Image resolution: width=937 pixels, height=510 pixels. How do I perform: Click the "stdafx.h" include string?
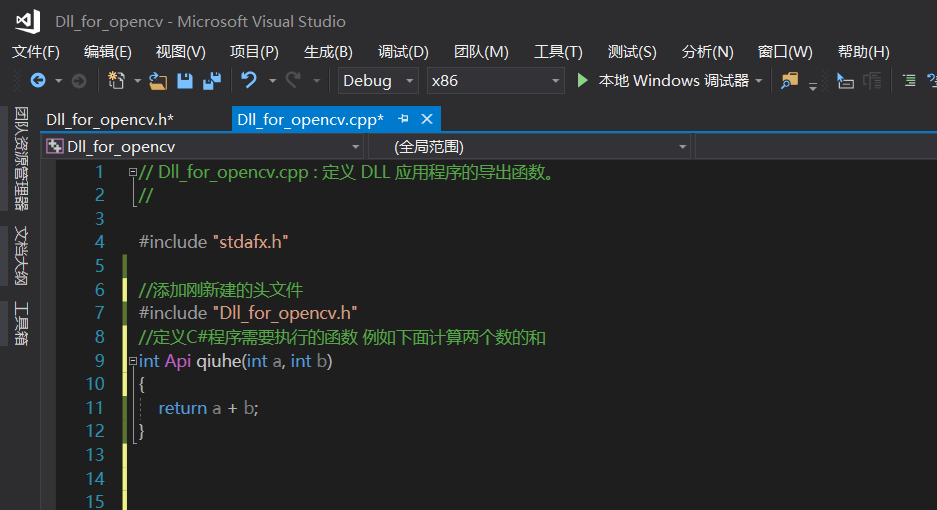[x=251, y=242]
